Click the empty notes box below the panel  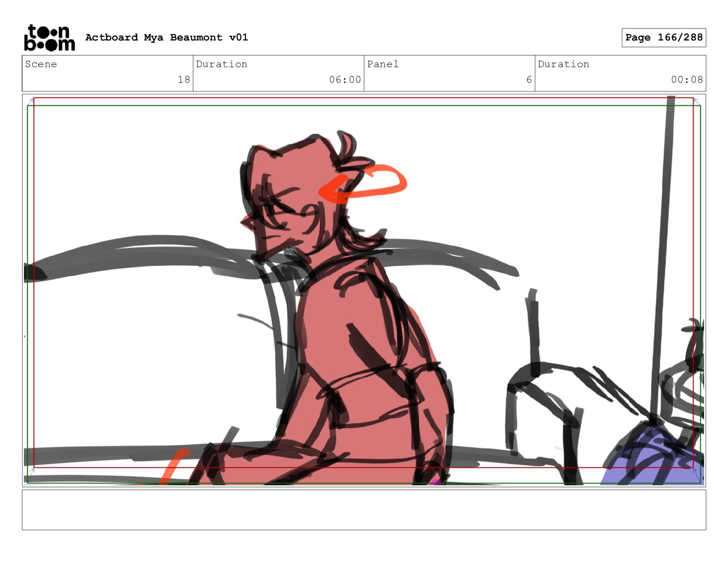pyautogui.click(x=364, y=510)
